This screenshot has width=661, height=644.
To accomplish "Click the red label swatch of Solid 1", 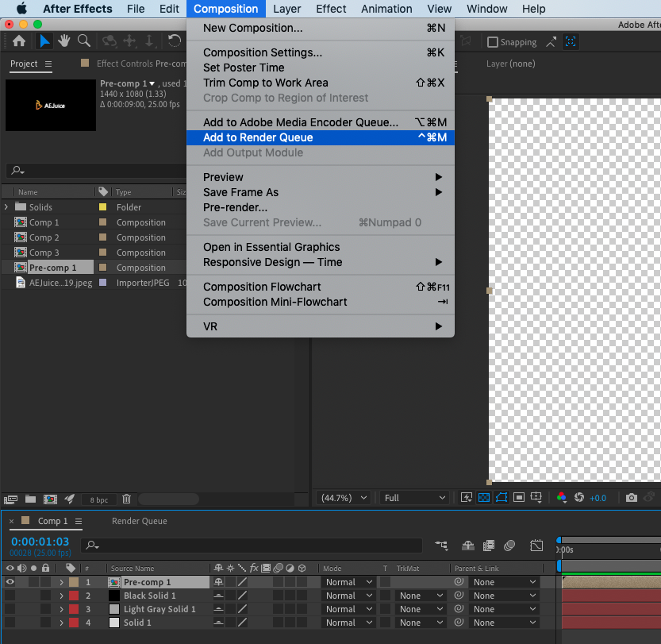I will coord(74,623).
